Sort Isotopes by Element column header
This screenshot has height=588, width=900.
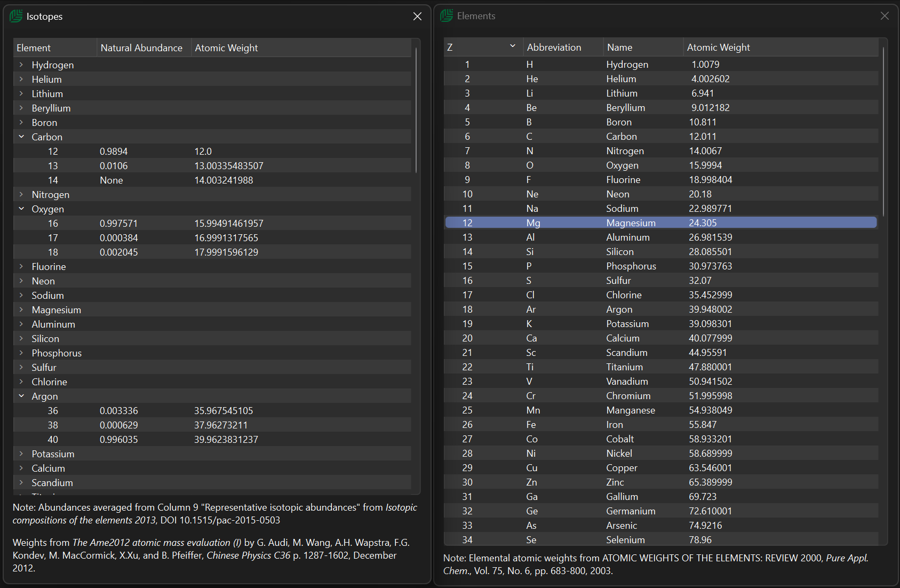55,47
